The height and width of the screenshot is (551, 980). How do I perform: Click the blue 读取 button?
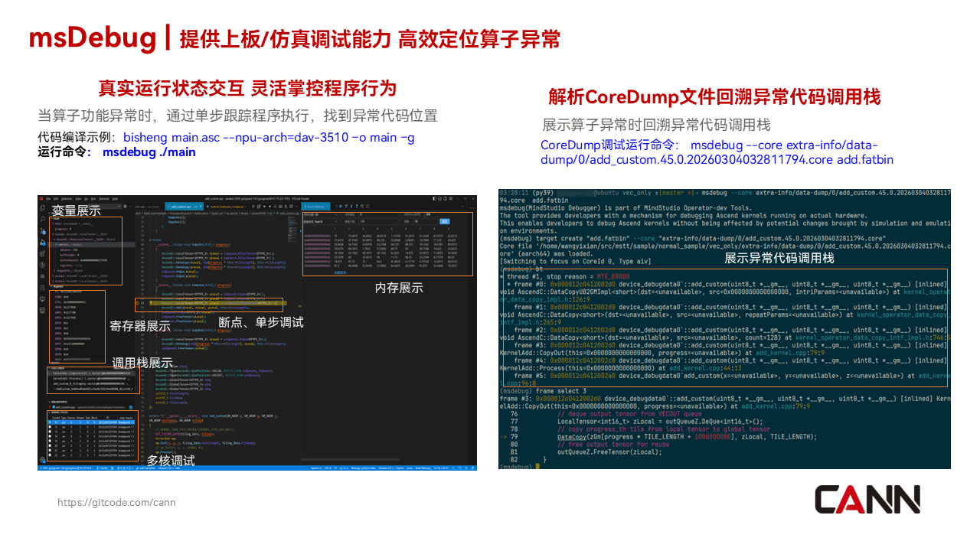444,221
